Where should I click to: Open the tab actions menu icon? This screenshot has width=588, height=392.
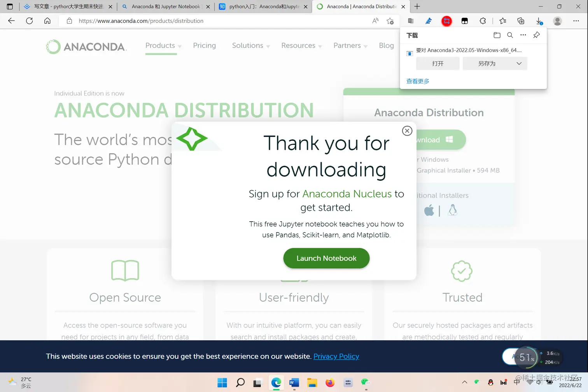pos(10,7)
